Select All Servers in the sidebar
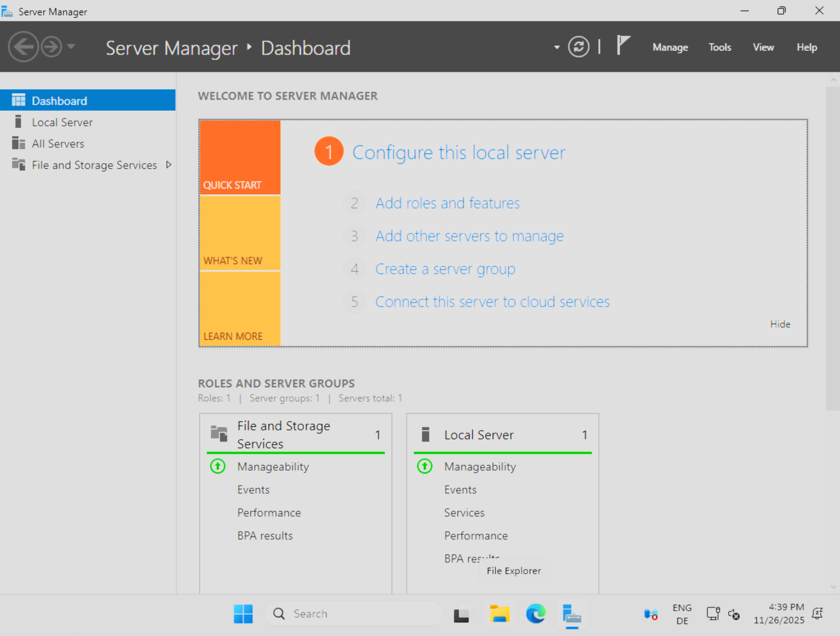This screenshot has height=636, width=840. [58, 144]
